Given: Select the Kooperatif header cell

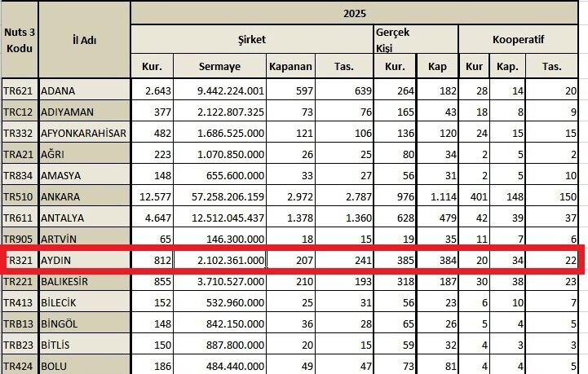Looking at the screenshot, I should tap(518, 39).
